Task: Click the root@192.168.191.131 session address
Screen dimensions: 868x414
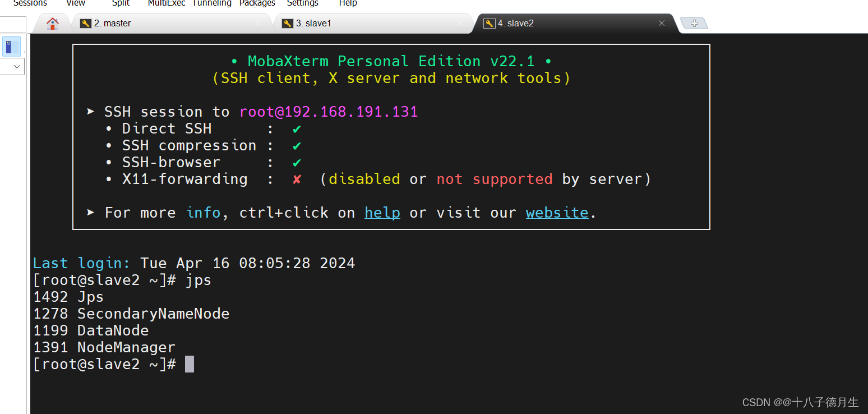Action: [329, 112]
